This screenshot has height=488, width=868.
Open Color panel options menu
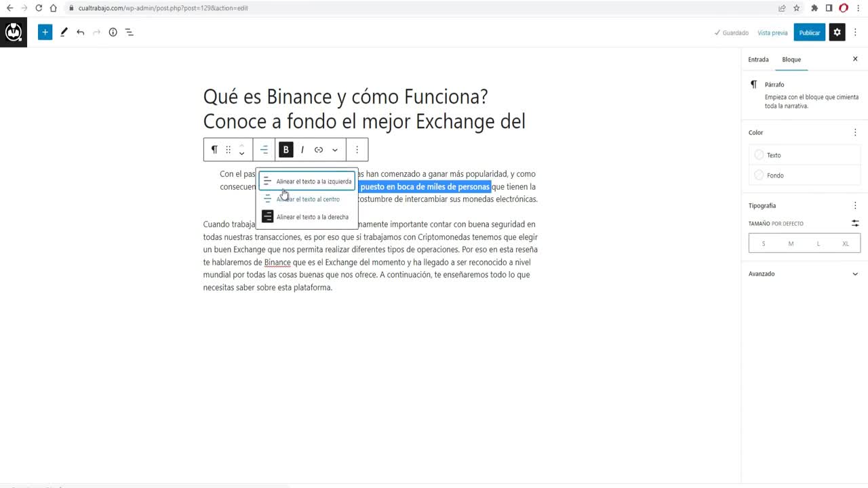pos(855,133)
